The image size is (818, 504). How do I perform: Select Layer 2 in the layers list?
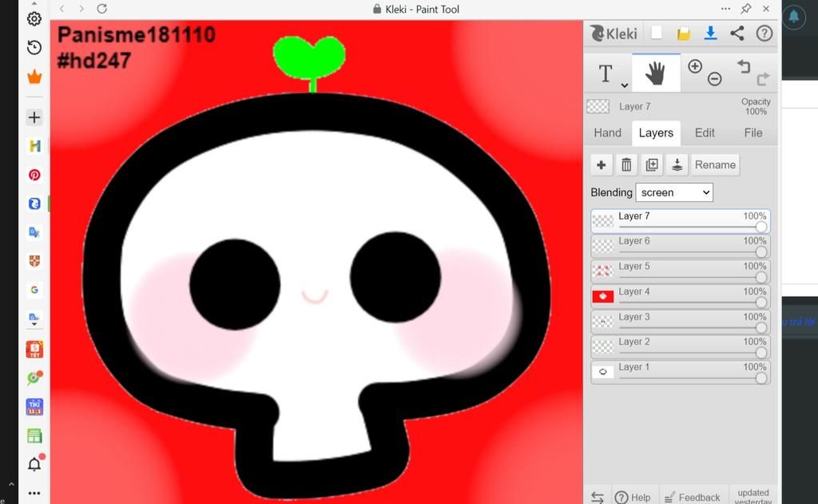pos(681,347)
